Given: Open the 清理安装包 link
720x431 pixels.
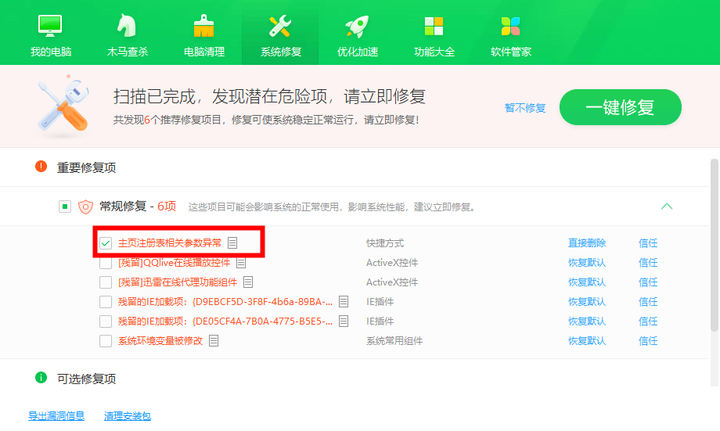Looking at the screenshot, I should [127, 416].
